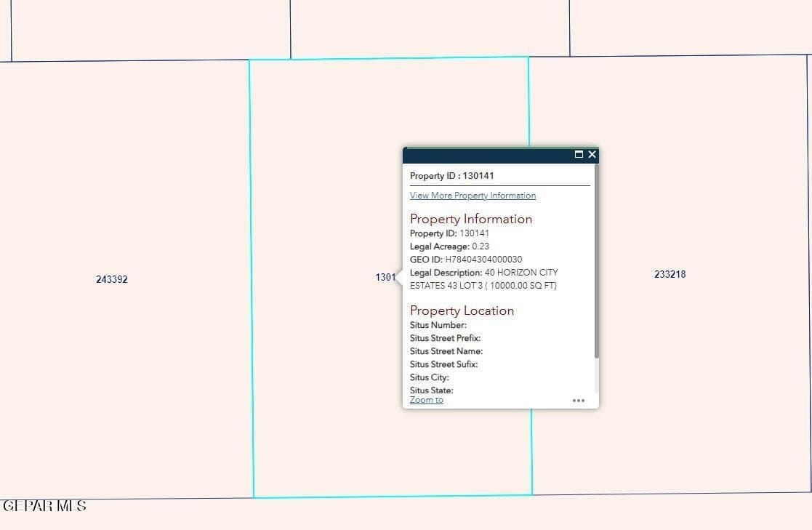Screen dimensions: 812x530
Task: Click the Situs Number field label
Action: tap(438, 325)
